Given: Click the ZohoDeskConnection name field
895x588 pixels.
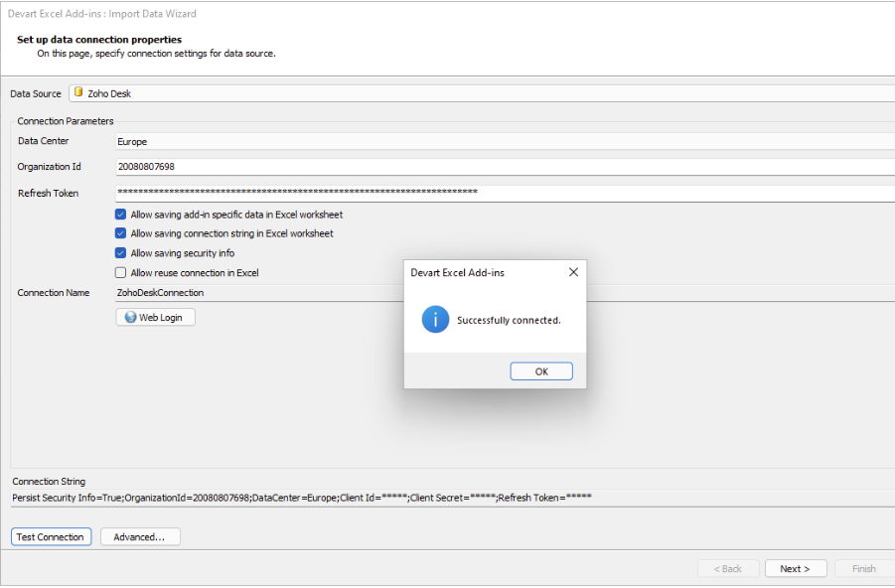Looking at the screenshot, I should point(298,293).
